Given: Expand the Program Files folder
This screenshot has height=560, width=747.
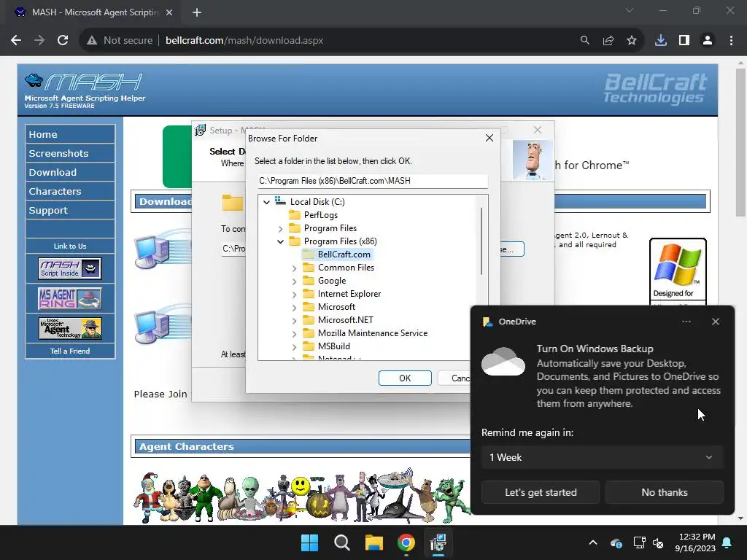Looking at the screenshot, I should [x=281, y=228].
